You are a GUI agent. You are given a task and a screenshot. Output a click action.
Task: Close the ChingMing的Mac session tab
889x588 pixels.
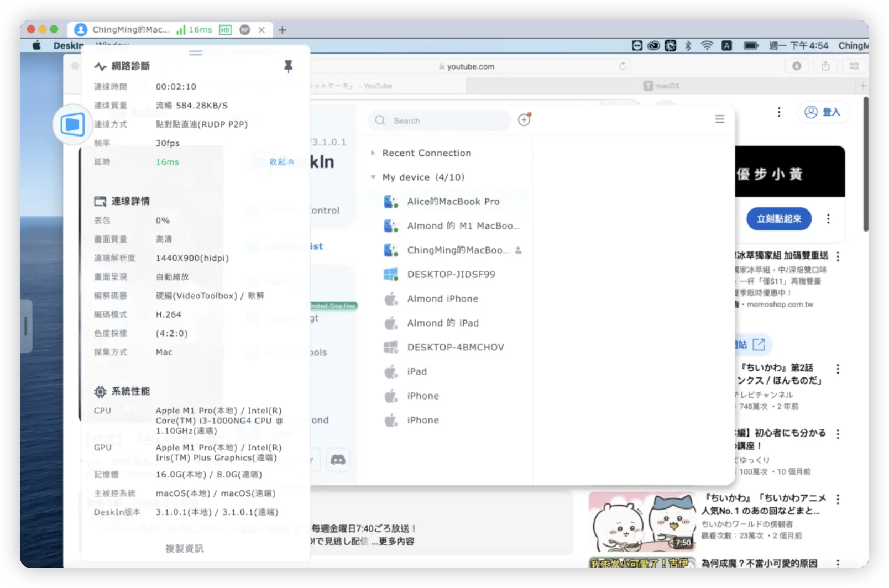click(262, 30)
